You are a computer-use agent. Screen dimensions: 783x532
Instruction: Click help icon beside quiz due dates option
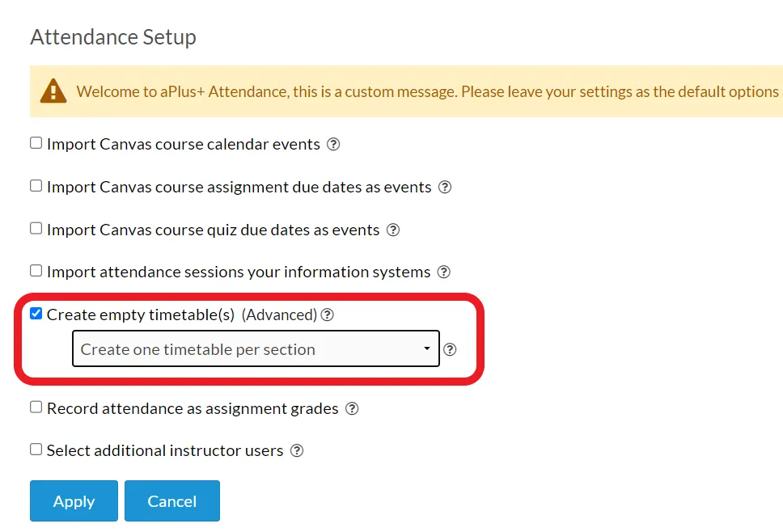pos(393,230)
